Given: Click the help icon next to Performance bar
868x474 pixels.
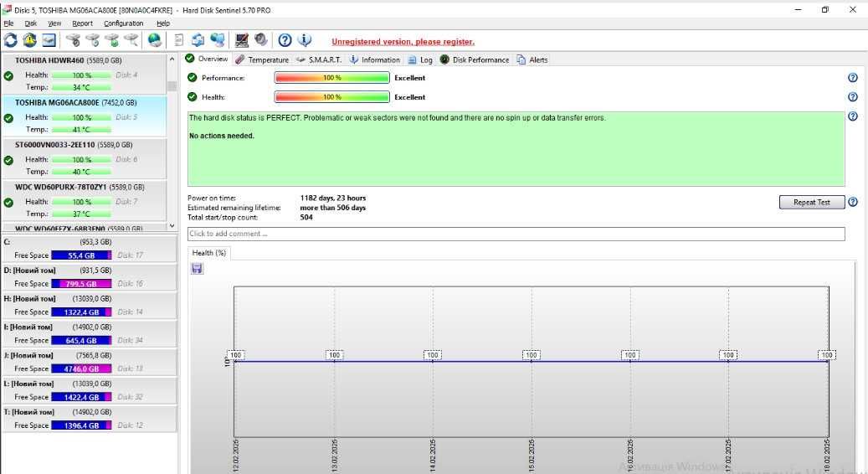Looking at the screenshot, I should point(853,78).
